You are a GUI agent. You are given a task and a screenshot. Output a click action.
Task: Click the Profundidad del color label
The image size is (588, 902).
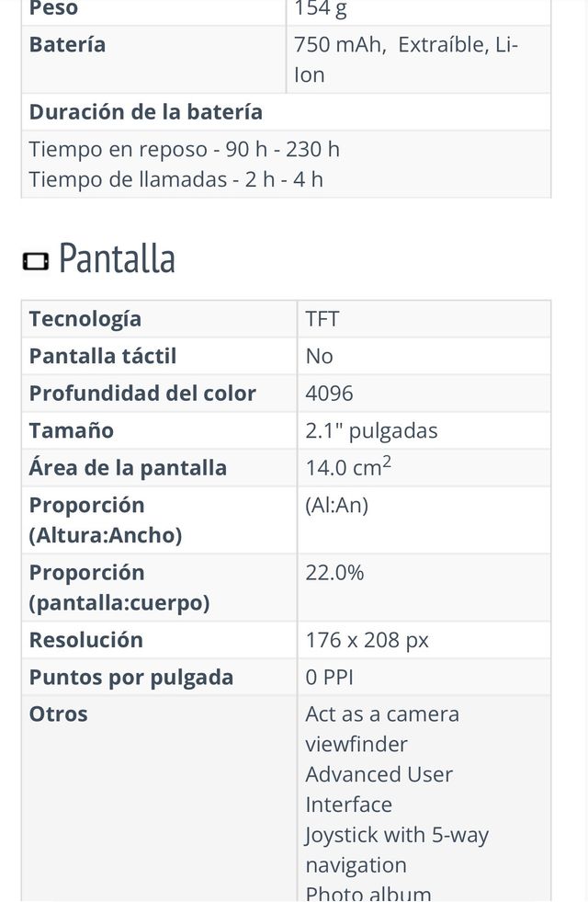[142, 394]
